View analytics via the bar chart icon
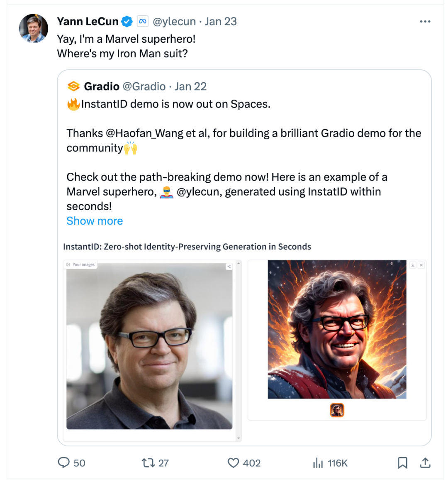The height and width of the screenshot is (480, 448). (x=318, y=463)
